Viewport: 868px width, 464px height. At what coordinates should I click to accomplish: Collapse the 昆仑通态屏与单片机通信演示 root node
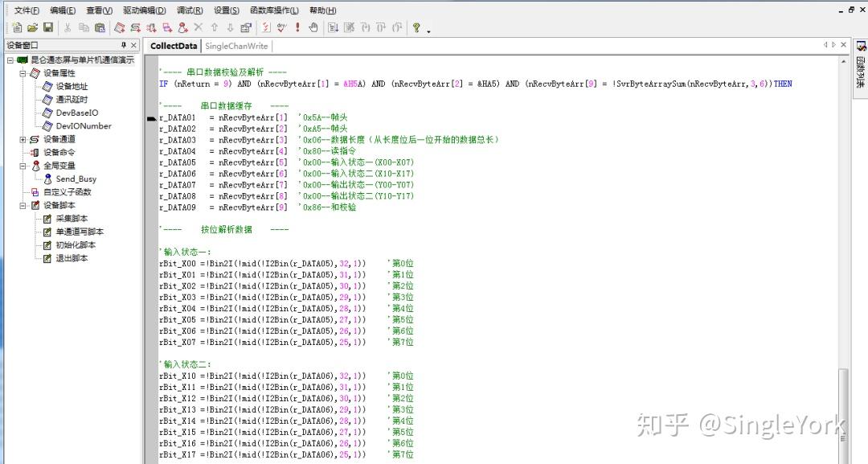coord(10,60)
